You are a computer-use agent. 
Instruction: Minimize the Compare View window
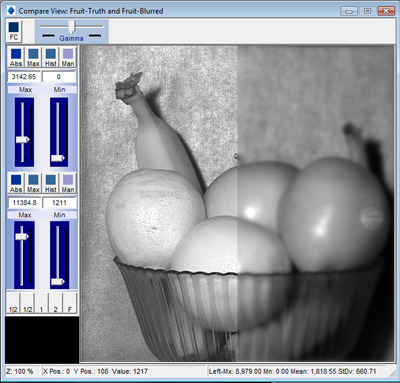[x=349, y=11]
